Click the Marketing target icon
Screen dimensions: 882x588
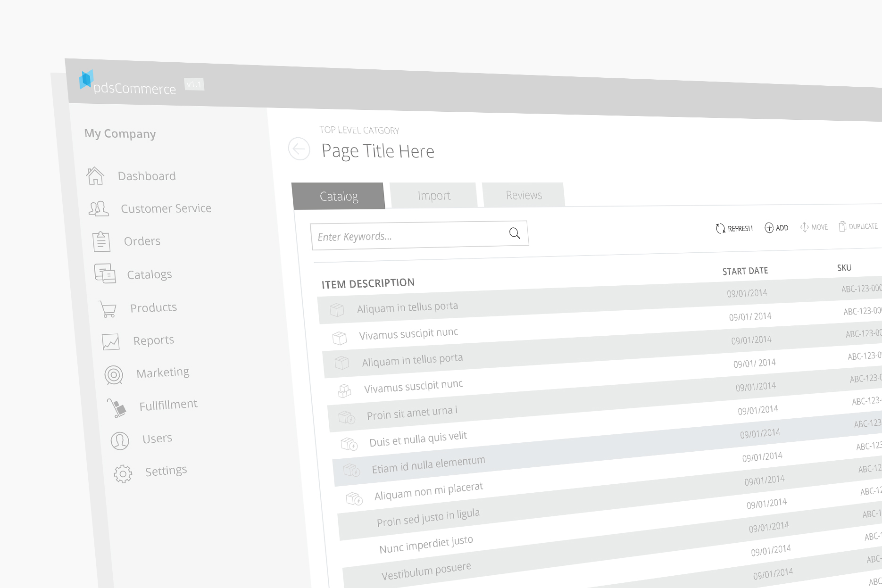pos(114,375)
